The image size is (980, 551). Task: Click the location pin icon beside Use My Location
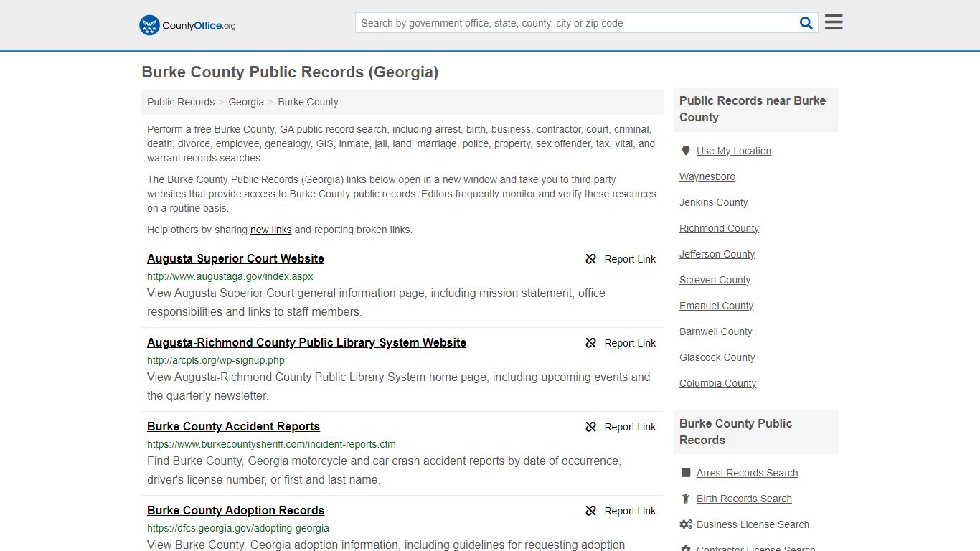click(x=686, y=151)
